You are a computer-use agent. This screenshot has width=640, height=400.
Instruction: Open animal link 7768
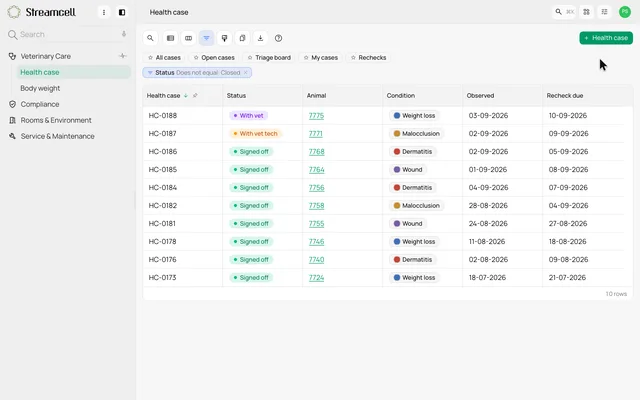(316, 151)
